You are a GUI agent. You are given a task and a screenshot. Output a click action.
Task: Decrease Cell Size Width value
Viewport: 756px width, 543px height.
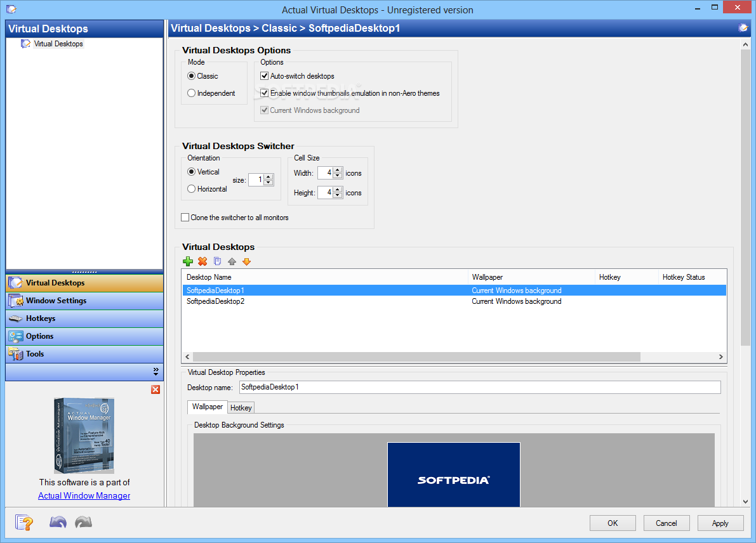pyautogui.click(x=338, y=175)
